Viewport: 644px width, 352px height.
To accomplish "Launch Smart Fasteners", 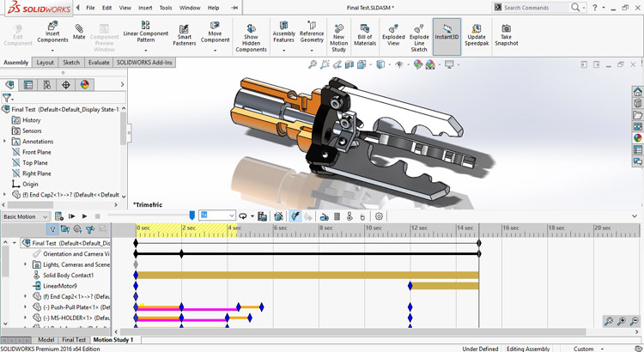I will [x=184, y=35].
